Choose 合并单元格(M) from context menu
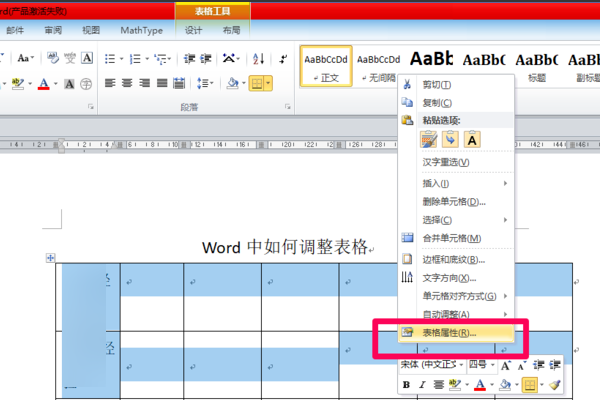 (456, 238)
